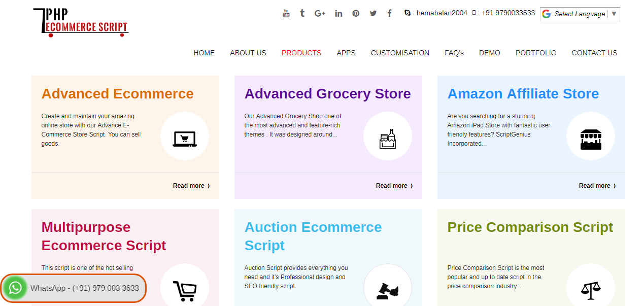Click the Tumblr social icon
The width and height of the screenshot is (644, 306).
pos(302,13)
